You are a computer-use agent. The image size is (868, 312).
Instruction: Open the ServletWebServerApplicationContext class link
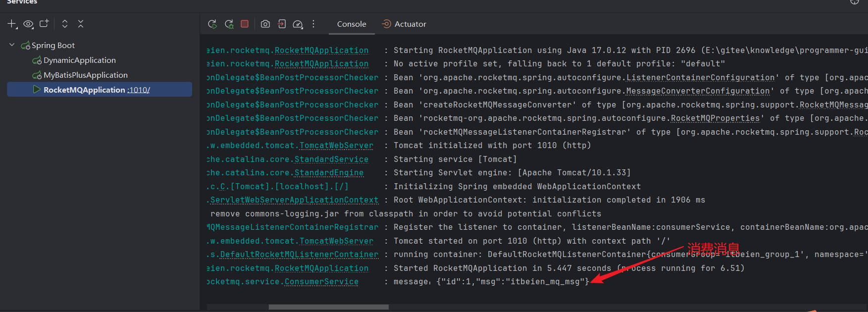coord(294,200)
